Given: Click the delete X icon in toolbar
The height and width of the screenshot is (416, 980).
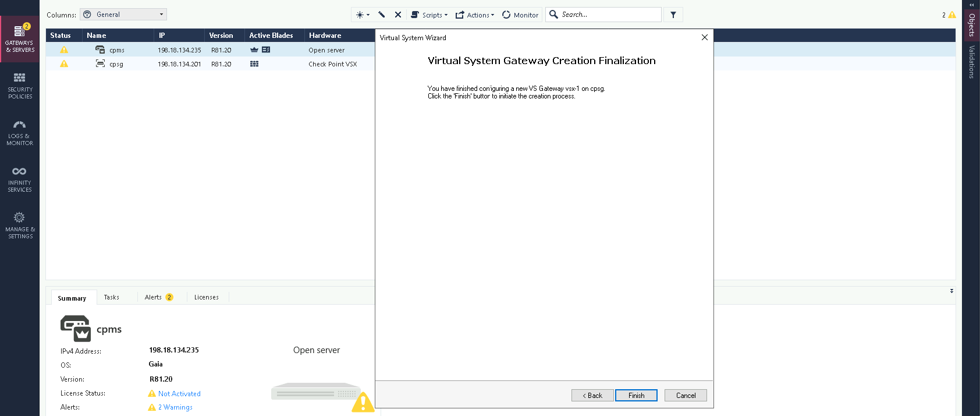Looking at the screenshot, I should [398, 15].
